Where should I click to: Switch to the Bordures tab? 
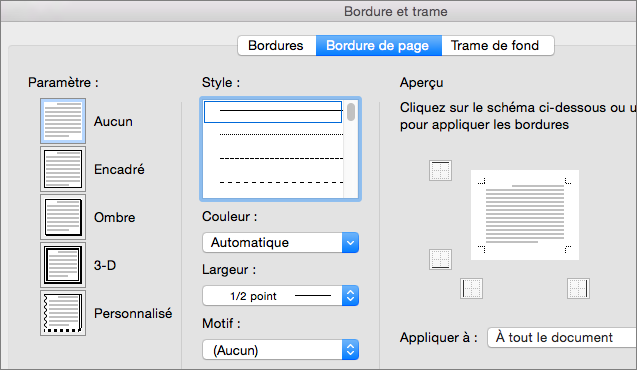pos(276,45)
